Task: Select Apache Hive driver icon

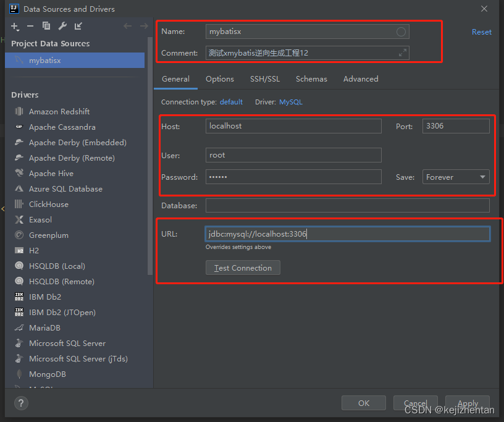Action: 19,173
